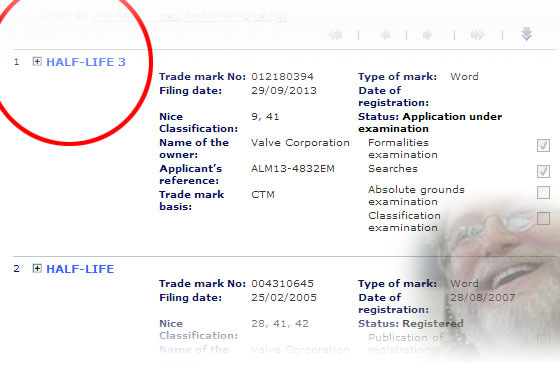
Task: Toggle the Searches checkbox
Action: click(543, 171)
